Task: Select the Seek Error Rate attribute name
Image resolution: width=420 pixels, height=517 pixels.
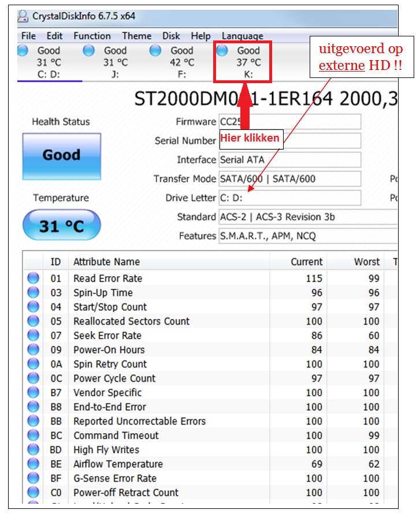Action: point(107,336)
